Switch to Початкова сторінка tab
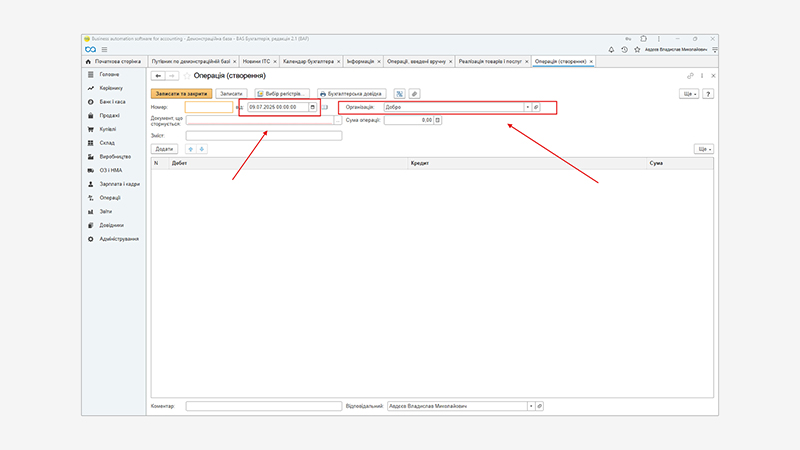This screenshot has height=450, width=800. point(114,61)
